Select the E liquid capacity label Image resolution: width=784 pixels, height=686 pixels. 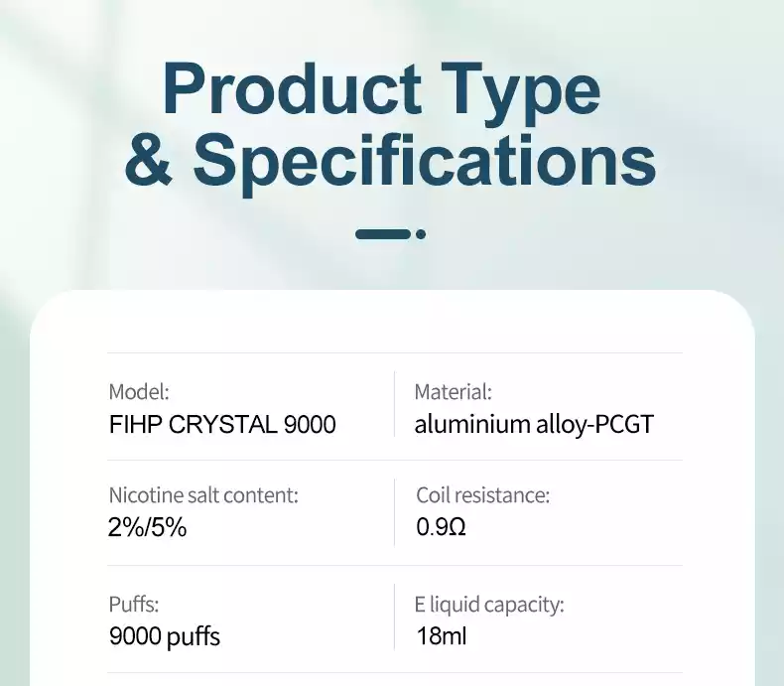[x=489, y=605]
